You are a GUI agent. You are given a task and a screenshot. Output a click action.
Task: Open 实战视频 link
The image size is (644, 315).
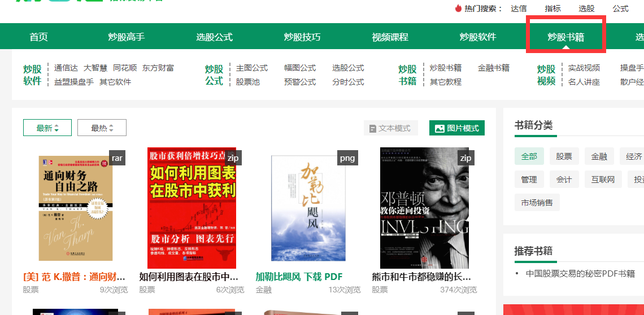(x=584, y=68)
